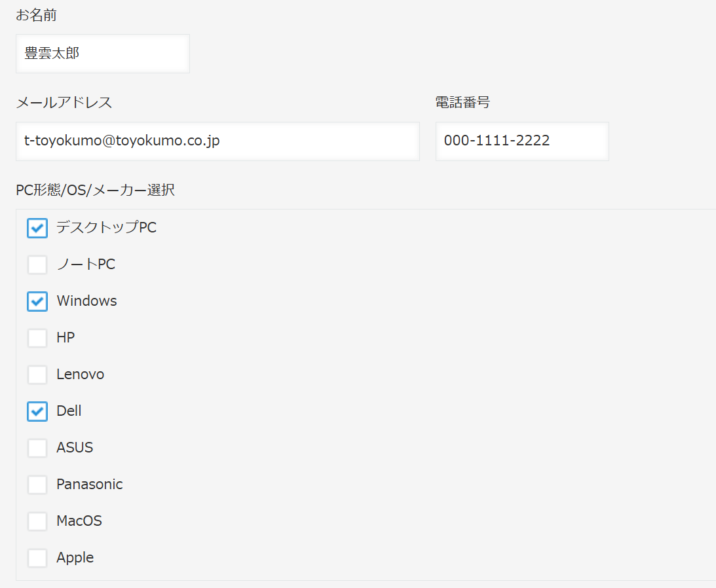Click the ASUS label text
The width and height of the screenshot is (716, 588).
(x=75, y=447)
